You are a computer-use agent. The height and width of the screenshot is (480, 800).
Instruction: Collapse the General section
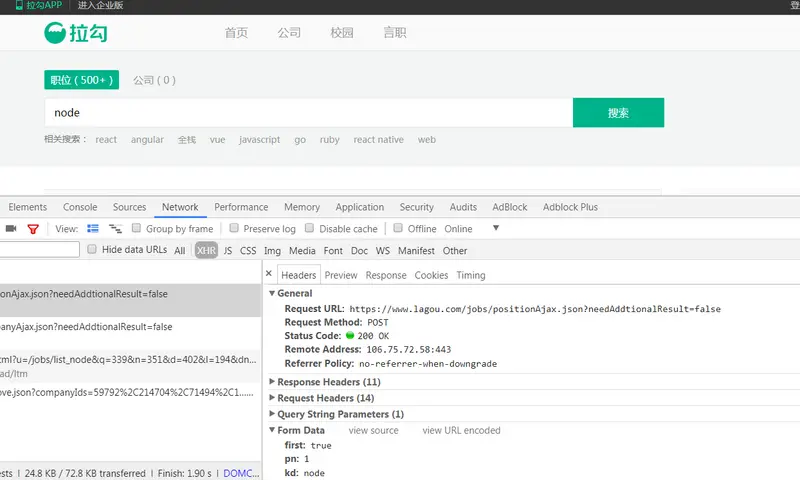[272, 293]
